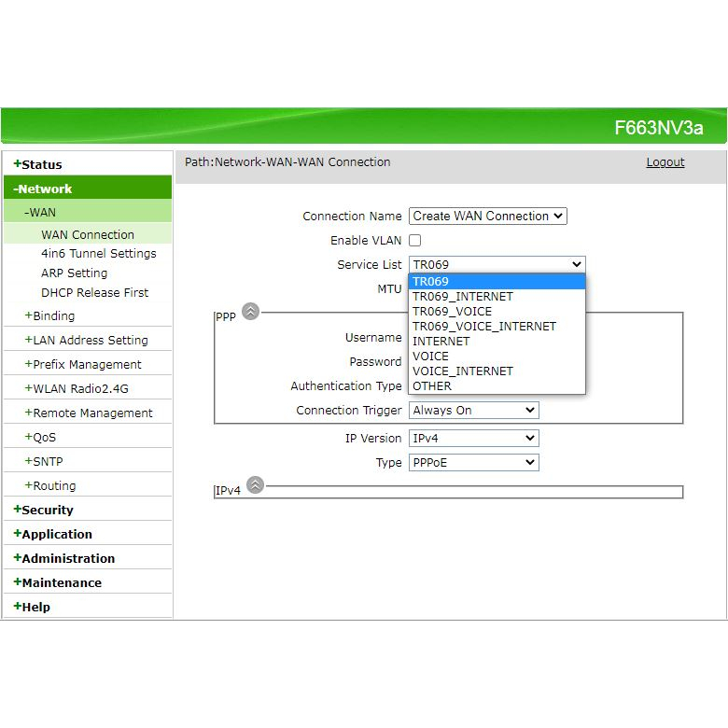Open 4in6 Tunnel Settings page

click(x=98, y=254)
